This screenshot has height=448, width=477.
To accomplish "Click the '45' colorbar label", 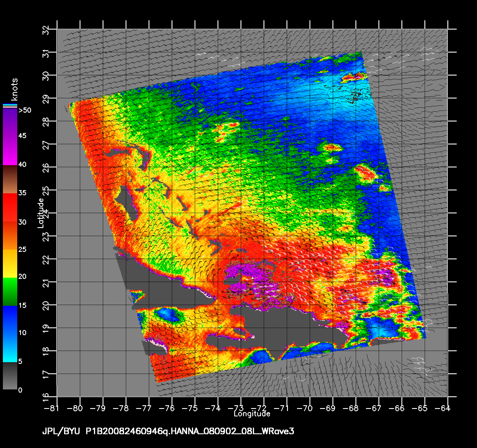I will tap(22, 136).
